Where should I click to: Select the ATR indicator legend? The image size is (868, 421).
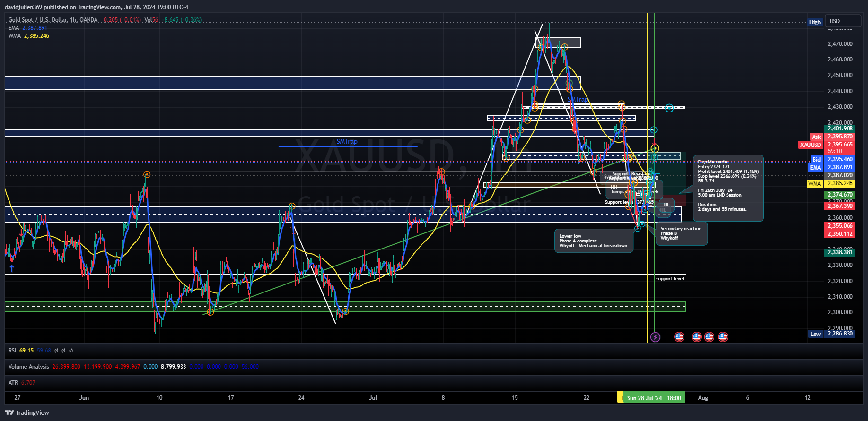22,383
